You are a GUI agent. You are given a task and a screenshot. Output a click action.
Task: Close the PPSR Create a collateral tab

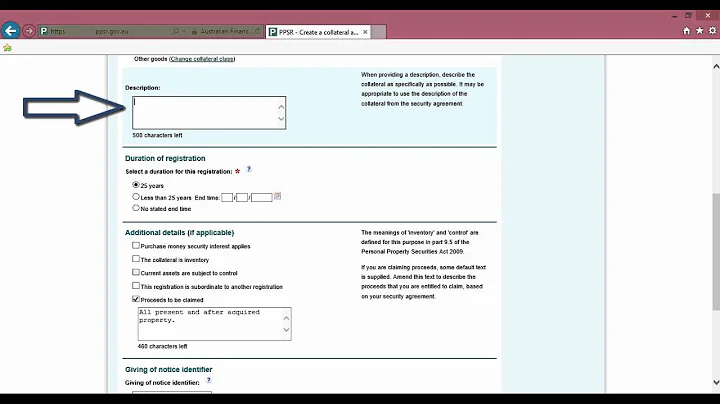pos(365,32)
